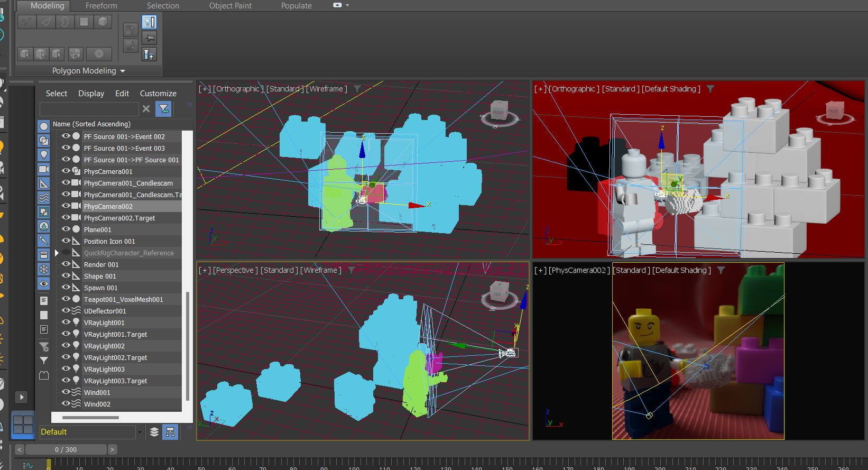Toggle Display Hidden Objects eye filter icon

click(44, 283)
